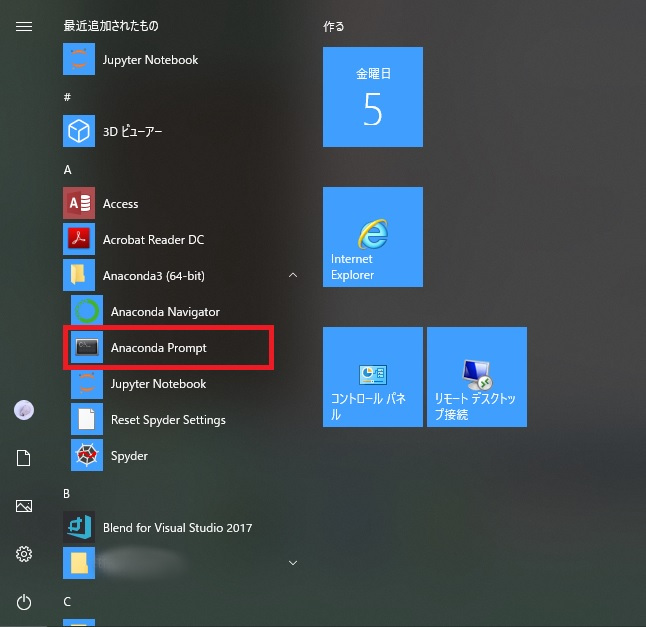
Task: Click the A section letter header
Action: [67, 170]
